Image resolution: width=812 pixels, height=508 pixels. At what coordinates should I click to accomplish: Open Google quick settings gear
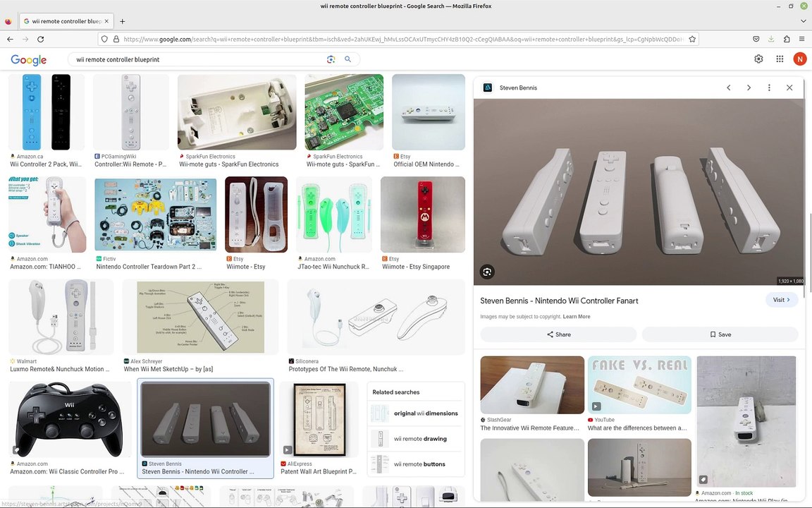coord(758,59)
